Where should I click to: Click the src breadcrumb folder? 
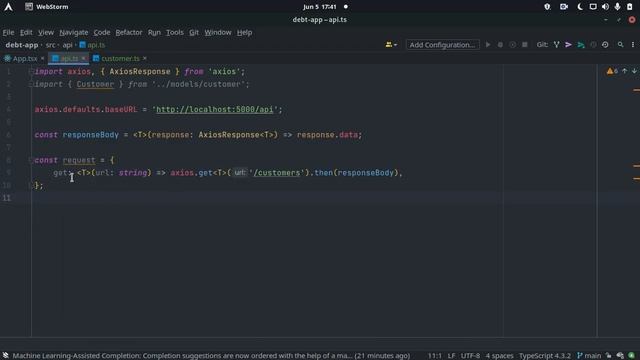point(50,45)
